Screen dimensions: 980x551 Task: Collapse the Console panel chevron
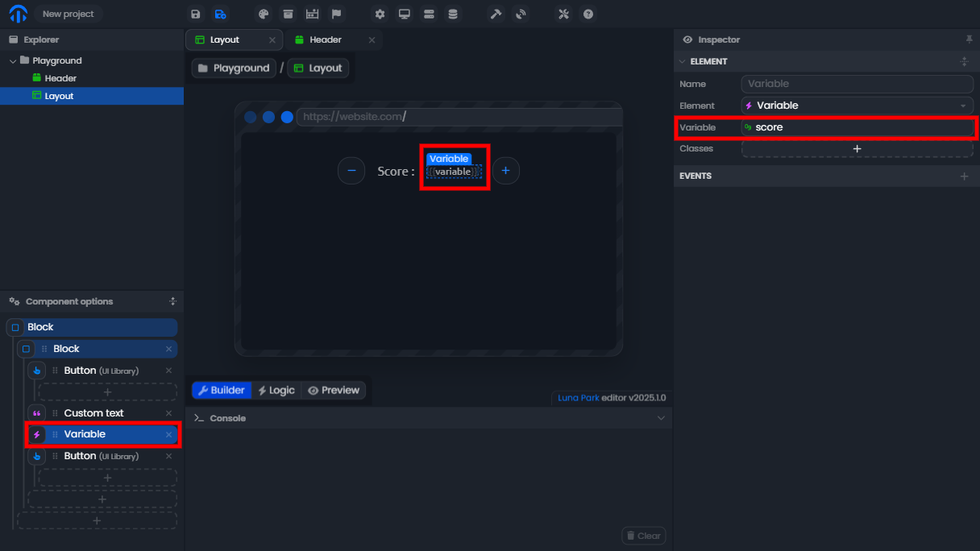661,418
